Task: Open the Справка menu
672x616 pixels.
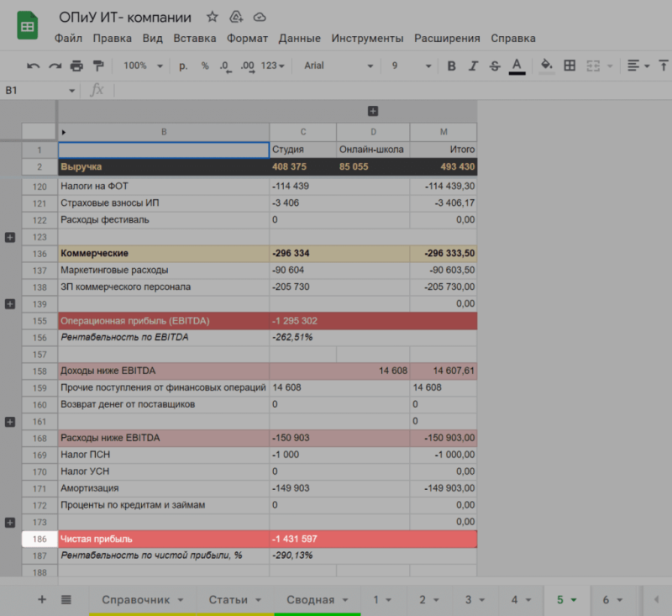Action: point(513,38)
